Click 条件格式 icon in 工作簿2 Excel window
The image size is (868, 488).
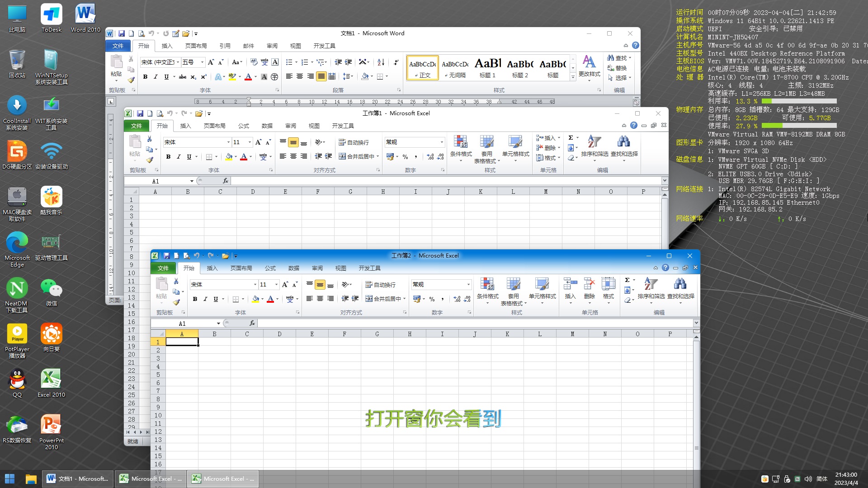tap(487, 290)
